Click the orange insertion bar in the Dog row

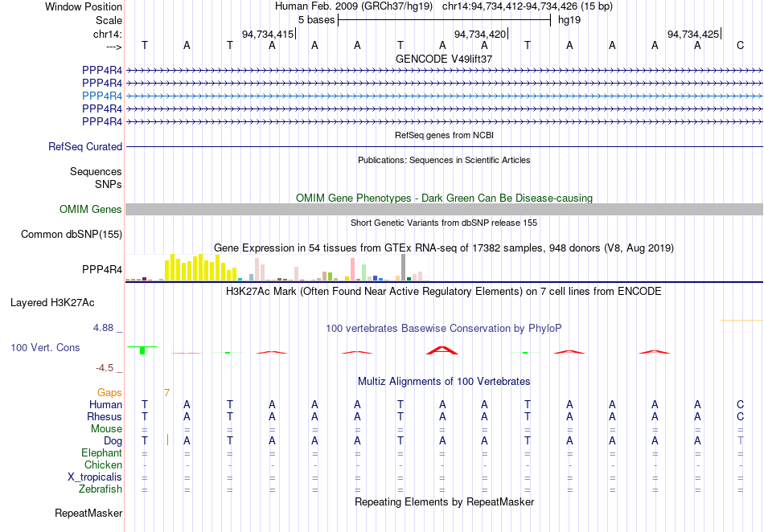click(x=167, y=440)
